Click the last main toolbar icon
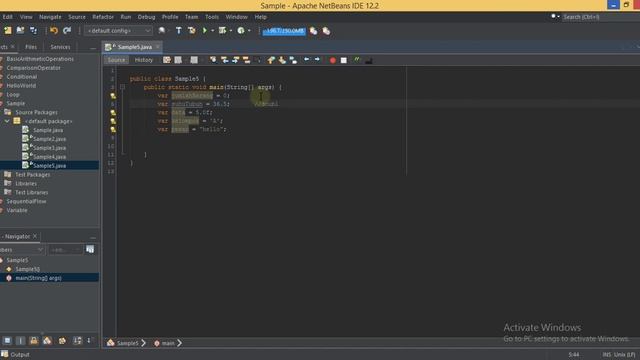640x360 pixels. (326, 31)
